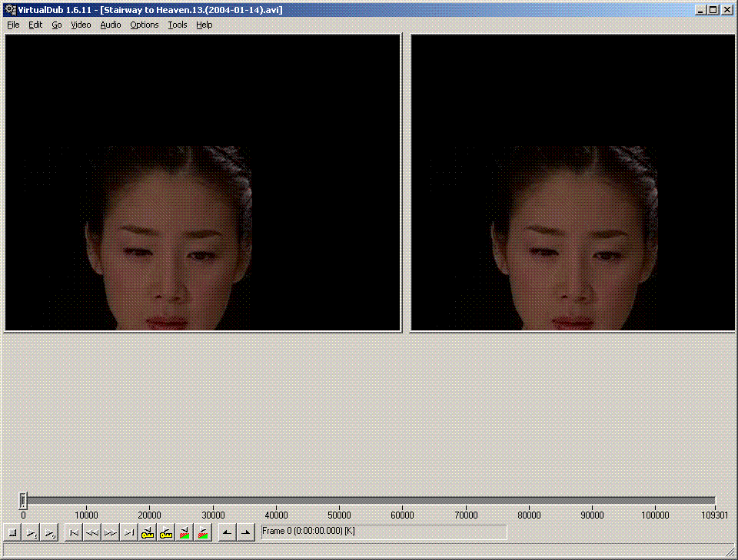Screen dimensions: 738x560
Task: Open the Go menu
Action: pos(56,25)
